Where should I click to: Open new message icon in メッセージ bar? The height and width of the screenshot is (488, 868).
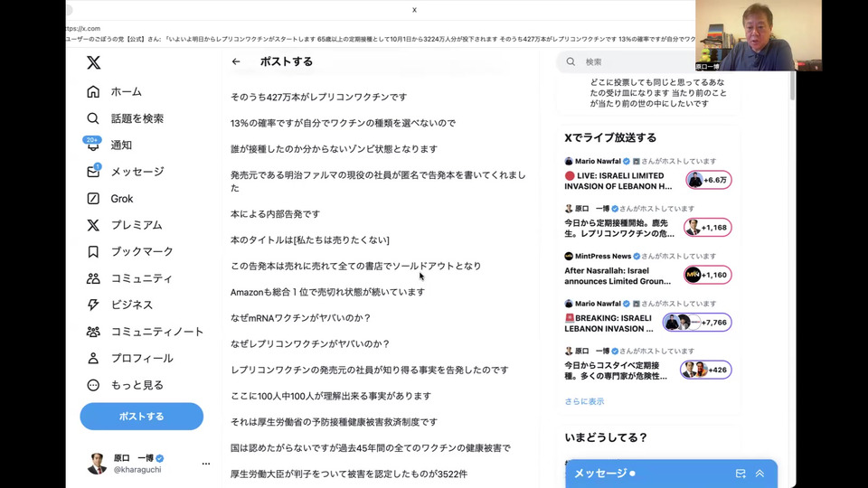741,473
